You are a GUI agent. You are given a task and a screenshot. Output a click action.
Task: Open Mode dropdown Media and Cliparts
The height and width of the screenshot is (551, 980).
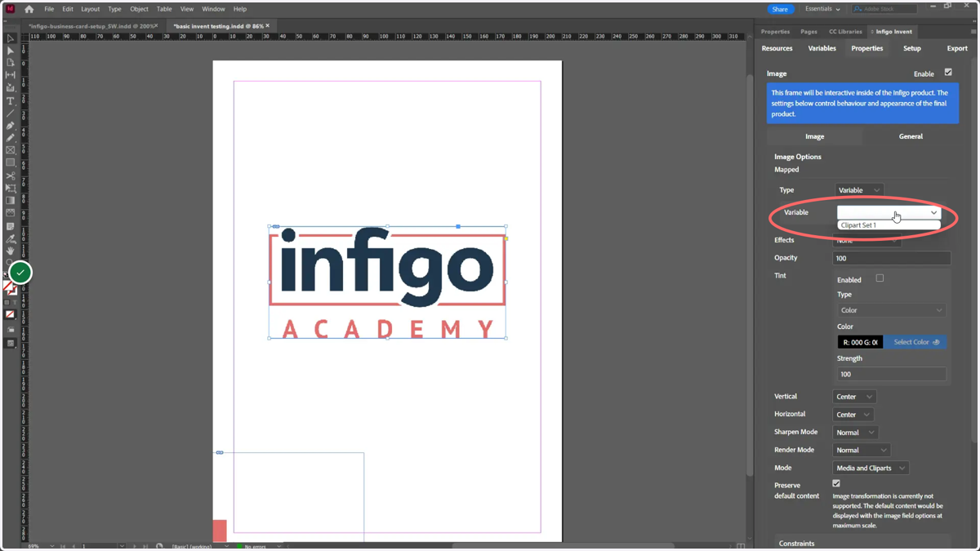tap(871, 469)
